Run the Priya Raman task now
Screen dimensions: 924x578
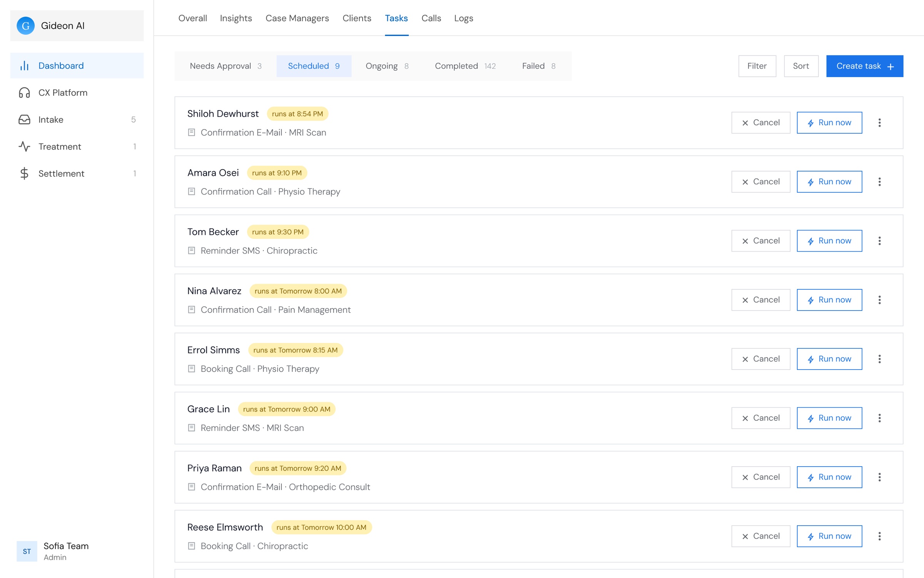point(829,477)
